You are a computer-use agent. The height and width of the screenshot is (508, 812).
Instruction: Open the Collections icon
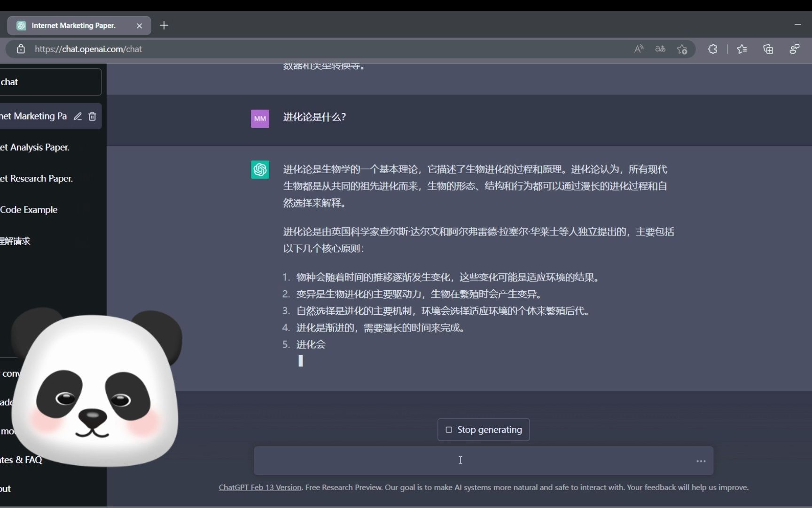[768, 49]
